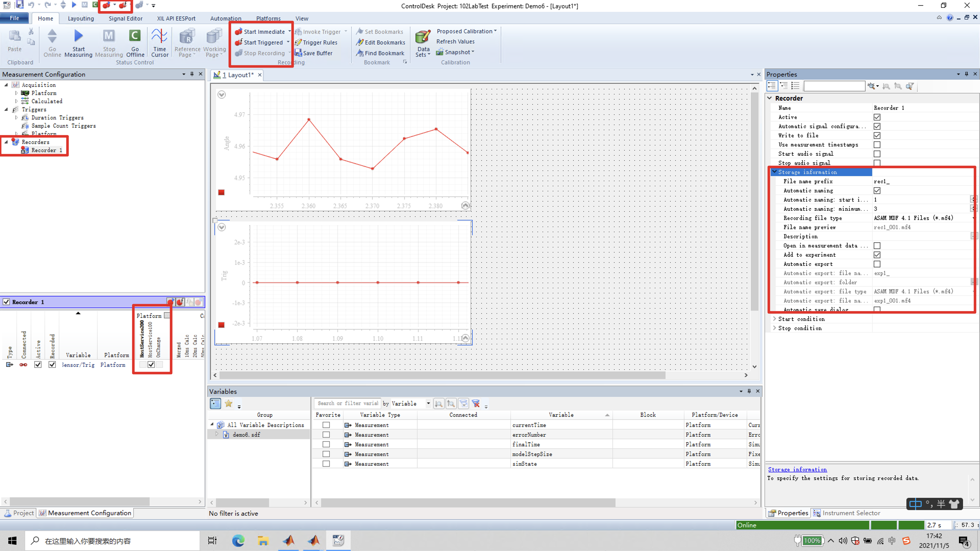This screenshot has width=980, height=551.
Task: Select demo6.sdf in Variables group tree
Action: tap(246, 435)
